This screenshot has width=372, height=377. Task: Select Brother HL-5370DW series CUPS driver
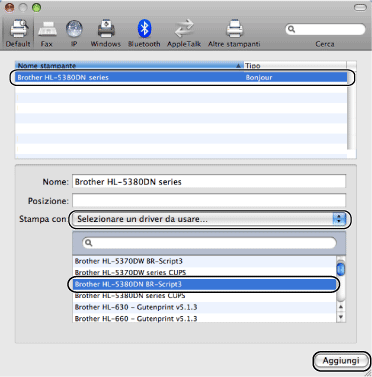[204, 272]
